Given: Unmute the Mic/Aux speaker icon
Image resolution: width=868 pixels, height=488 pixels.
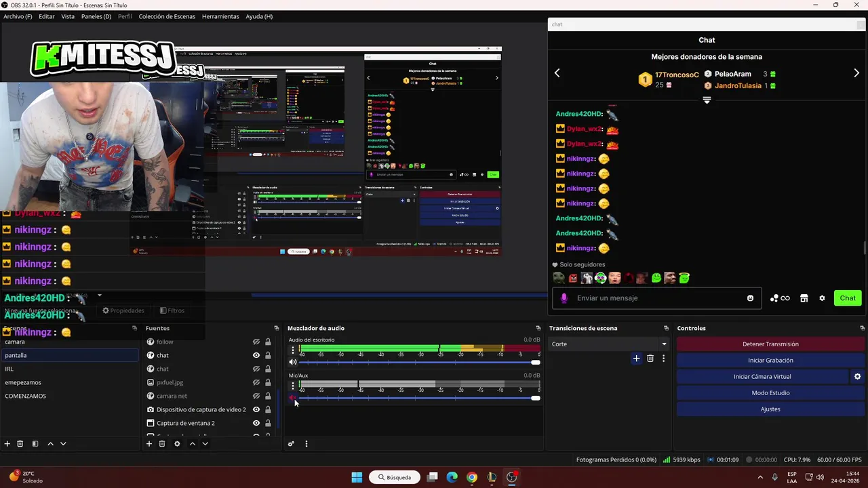Looking at the screenshot, I should pos(293,398).
